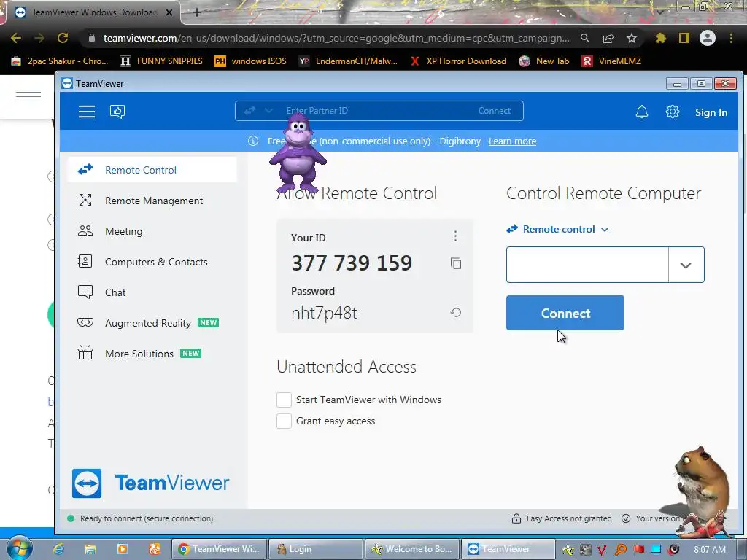Close the TeamViewer Windows Download tab
747x560 pixels.
(169, 12)
